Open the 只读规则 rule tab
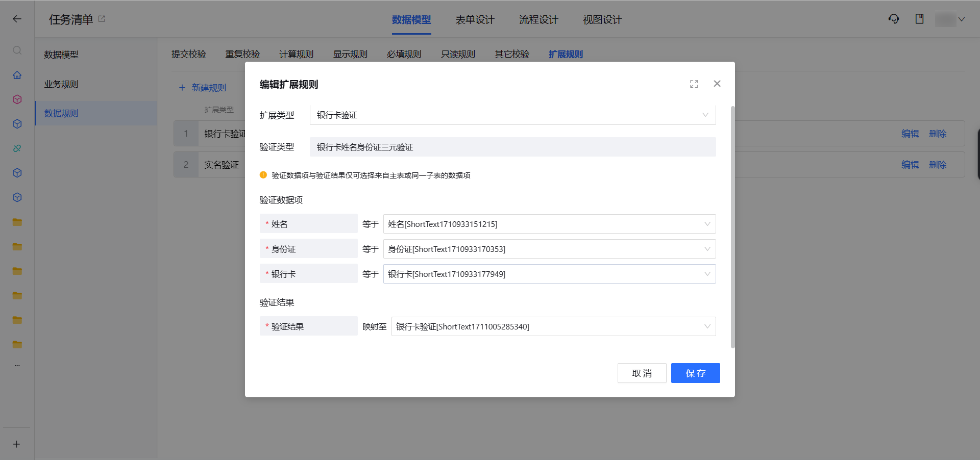The height and width of the screenshot is (460, 980). click(458, 54)
